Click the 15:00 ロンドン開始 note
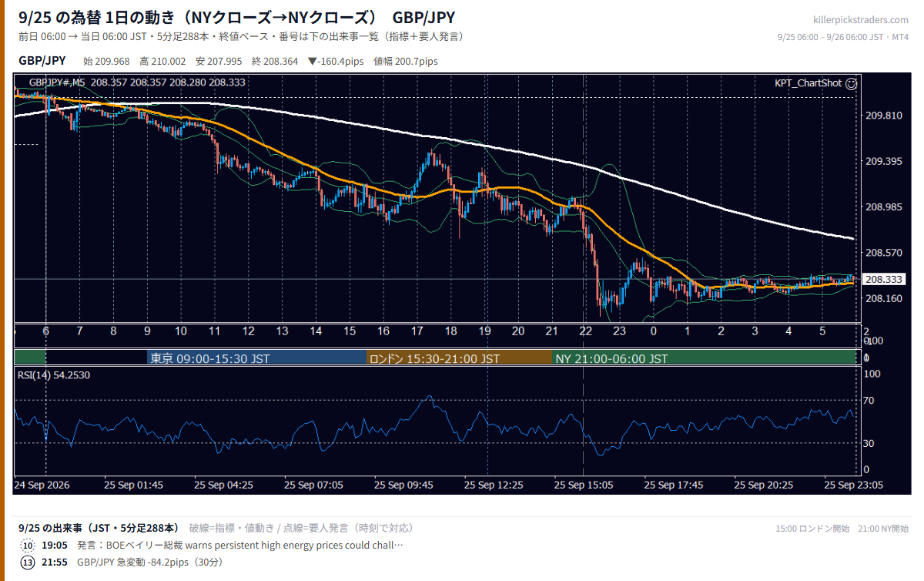The width and height of the screenshot is (924, 581). 812,529
